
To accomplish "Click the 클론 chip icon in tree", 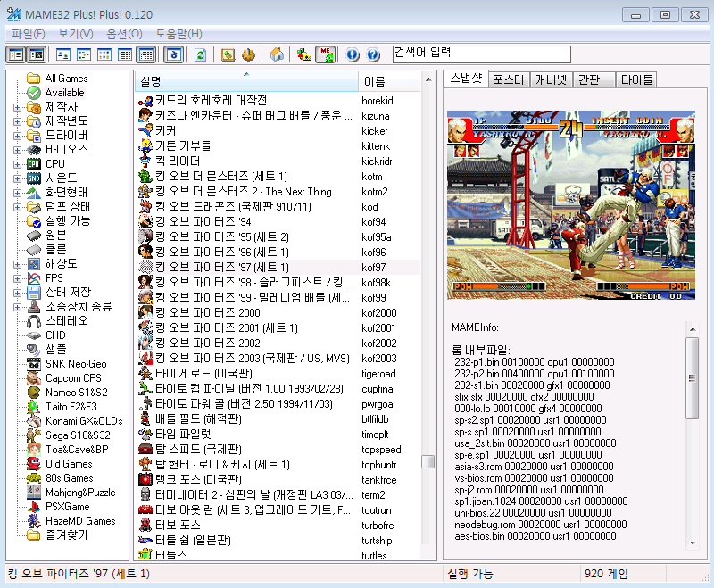I will [34, 250].
